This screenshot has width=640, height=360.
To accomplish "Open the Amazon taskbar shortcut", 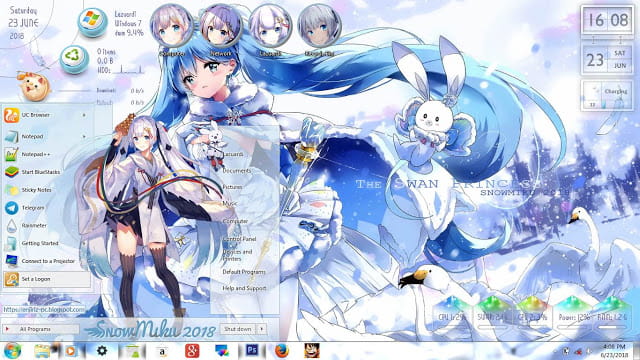I will click(162, 351).
